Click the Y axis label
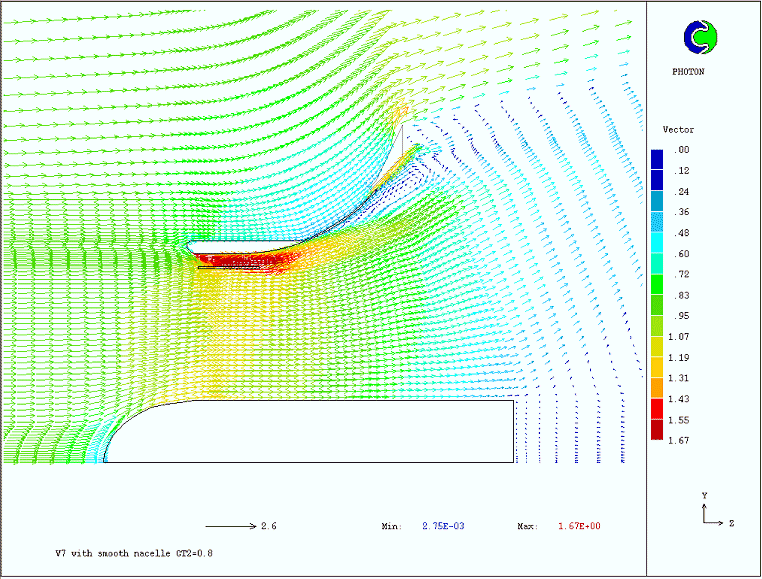 [x=705, y=496]
